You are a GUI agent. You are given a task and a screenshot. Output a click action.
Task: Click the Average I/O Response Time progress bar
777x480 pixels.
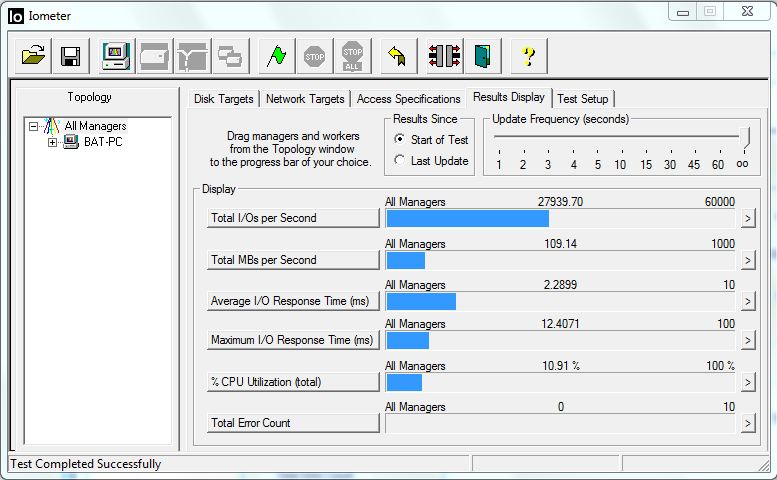coord(560,302)
